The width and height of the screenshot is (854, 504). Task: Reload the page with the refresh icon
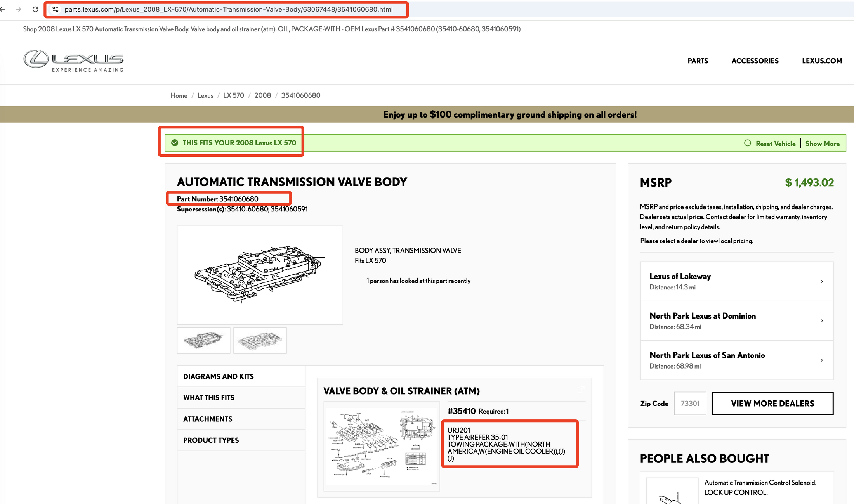(x=35, y=9)
